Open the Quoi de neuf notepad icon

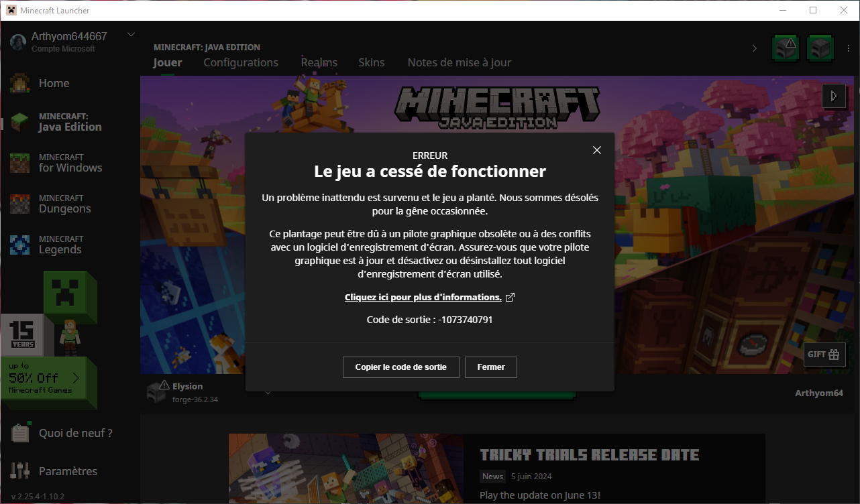20,433
